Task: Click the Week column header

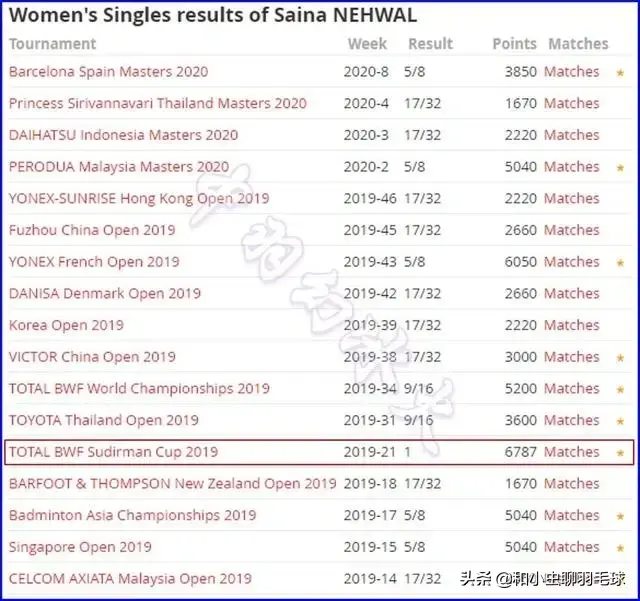Action: point(367,44)
